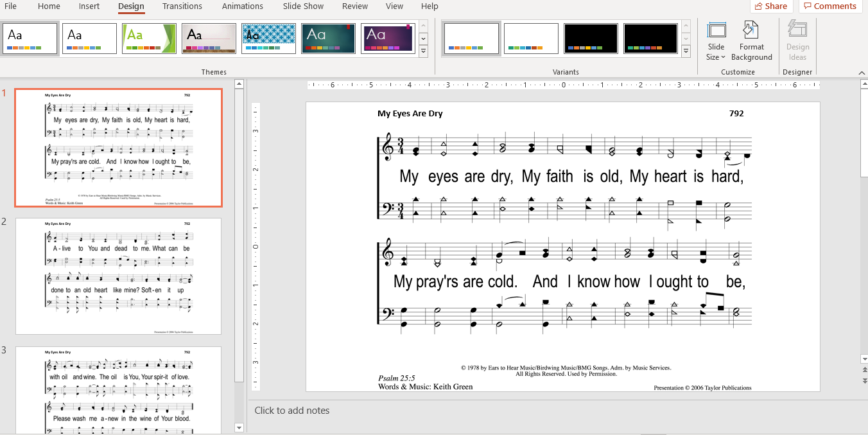The height and width of the screenshot is (435, 868).
Task: Switch to the Home tab
Action: point(49,6)
